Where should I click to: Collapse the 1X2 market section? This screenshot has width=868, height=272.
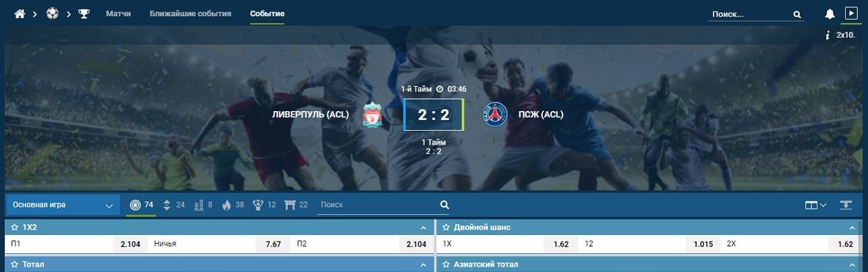point(423,228)
